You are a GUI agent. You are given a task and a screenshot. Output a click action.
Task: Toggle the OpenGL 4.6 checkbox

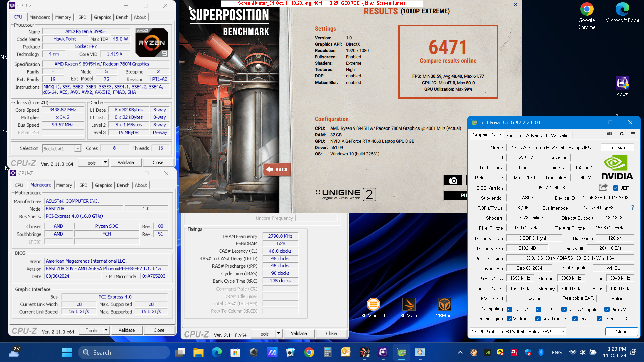tap(599, 319)
